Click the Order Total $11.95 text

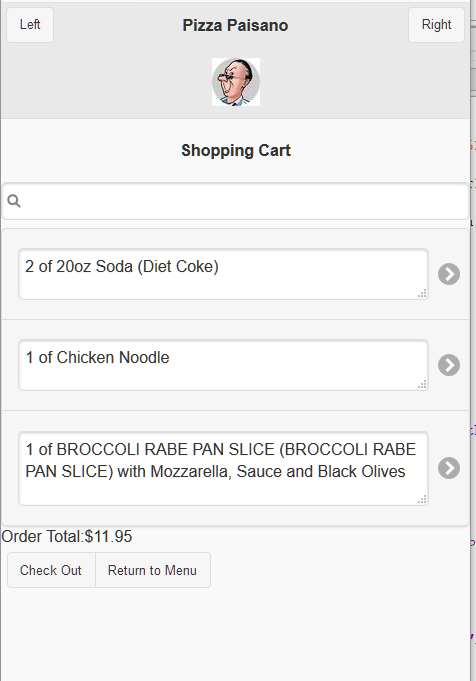66,537
